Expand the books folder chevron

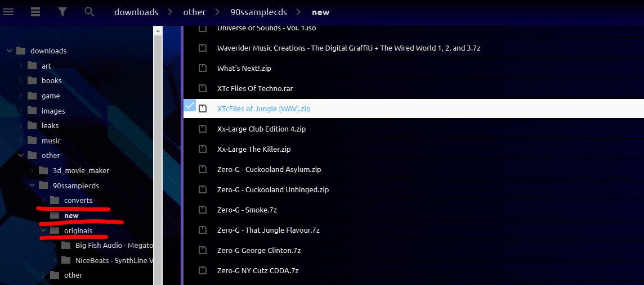[20, 81]
